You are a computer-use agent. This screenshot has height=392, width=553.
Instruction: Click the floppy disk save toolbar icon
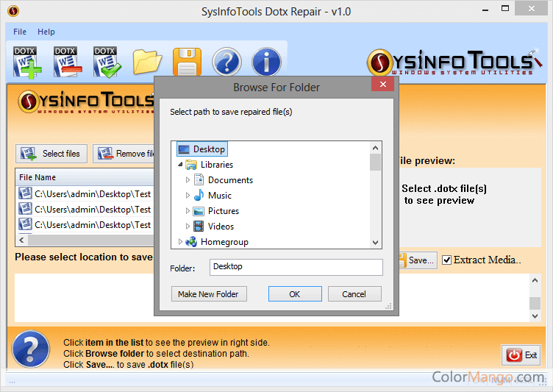click(187, 62)
